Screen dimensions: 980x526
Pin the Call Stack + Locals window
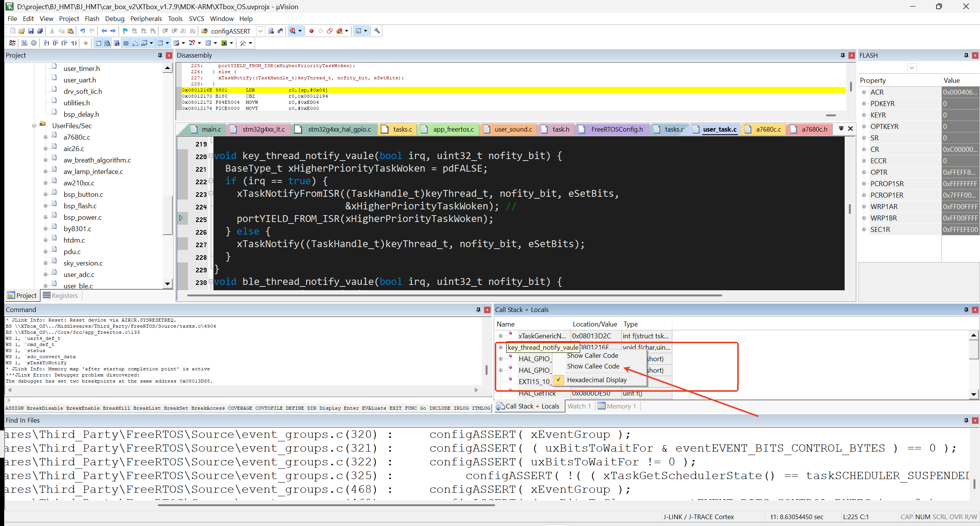(x=967, y=309)
